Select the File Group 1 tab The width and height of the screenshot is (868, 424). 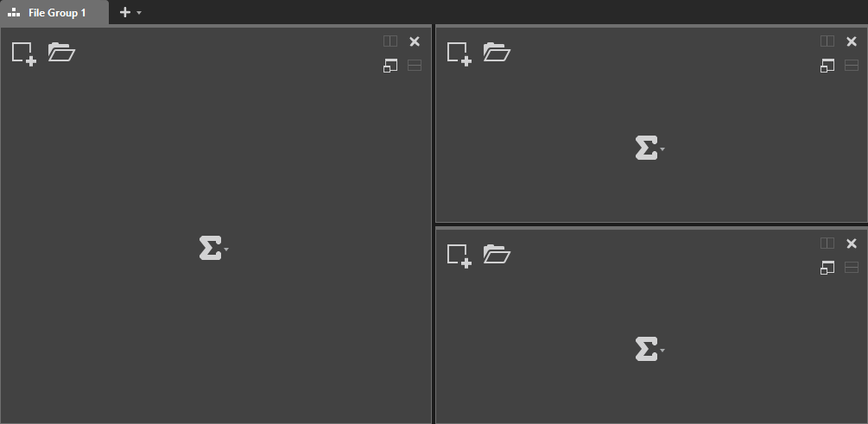tap(54, 12)
